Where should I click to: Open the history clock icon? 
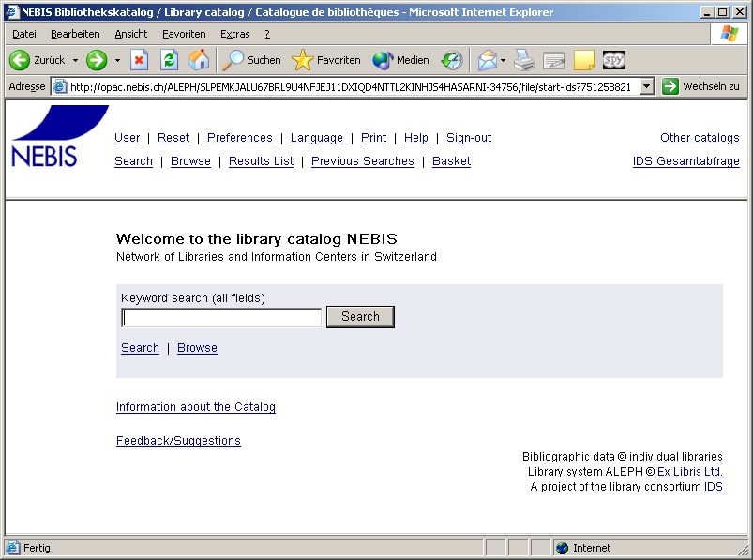[x=452, y=60]
